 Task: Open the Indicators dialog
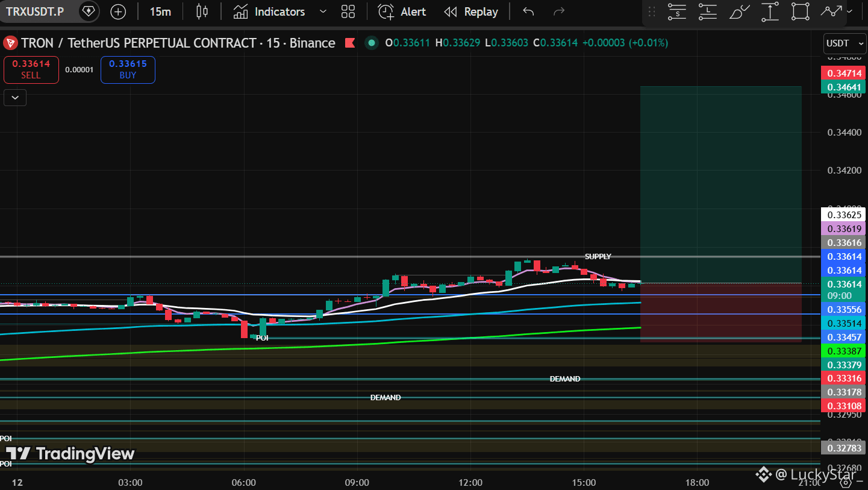click(x=269, y=11)
